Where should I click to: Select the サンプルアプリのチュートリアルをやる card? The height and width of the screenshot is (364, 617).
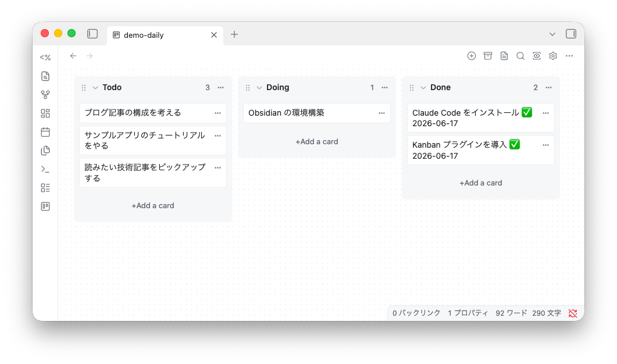pyautogui.click(x=153, y=141)
